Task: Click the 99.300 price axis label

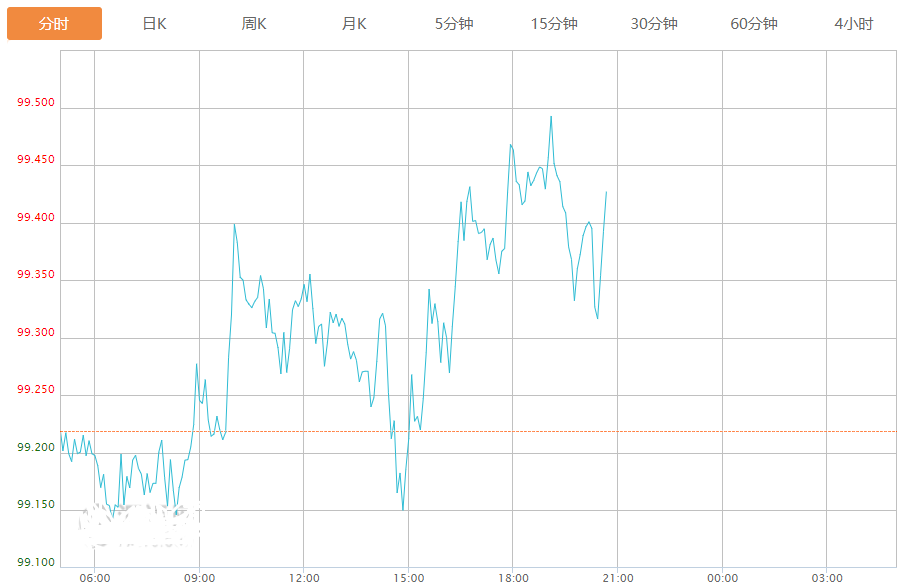Action: click(x=36, y=333)
